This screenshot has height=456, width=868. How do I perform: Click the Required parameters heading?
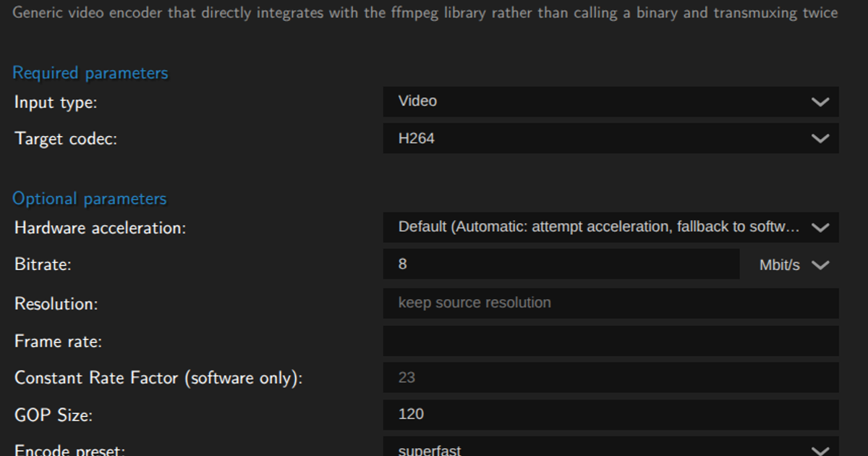pos(90,73)
